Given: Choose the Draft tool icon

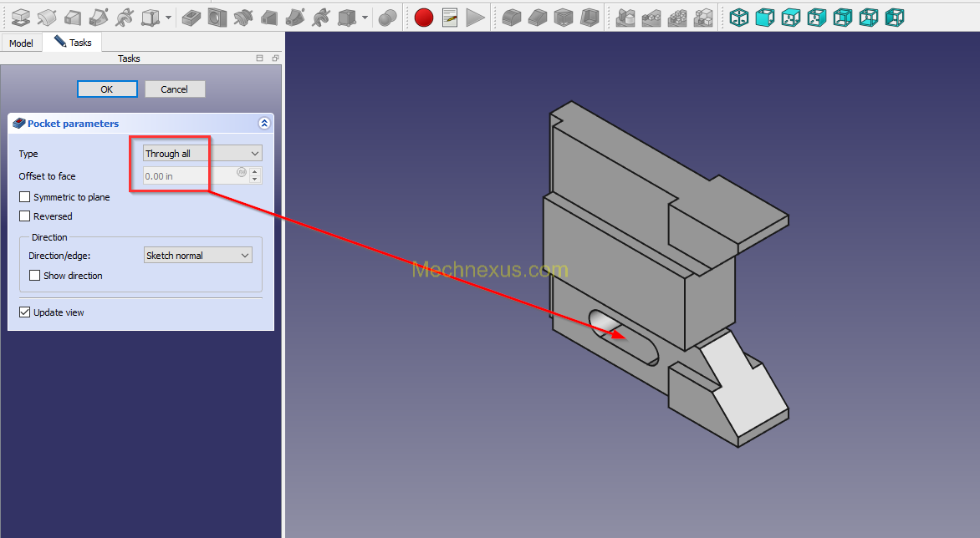Looking at the screenshot, I should (x=563, y=18).
